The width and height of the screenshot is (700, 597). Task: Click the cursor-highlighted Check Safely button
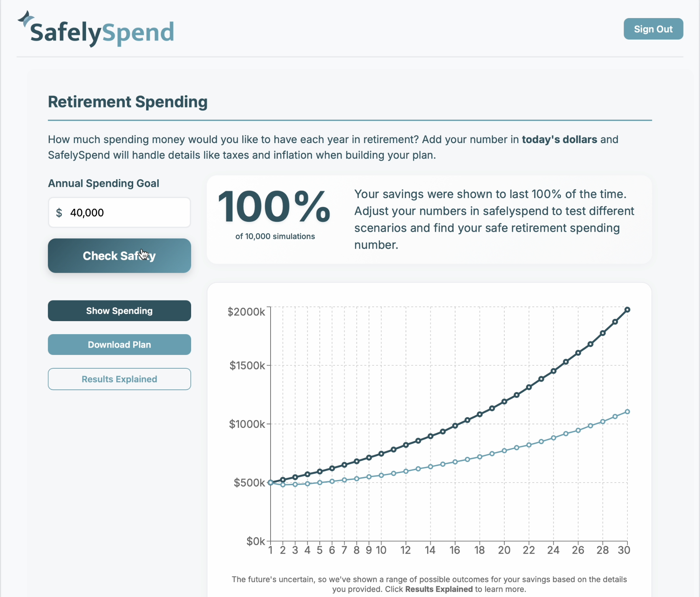click(119, 256)
